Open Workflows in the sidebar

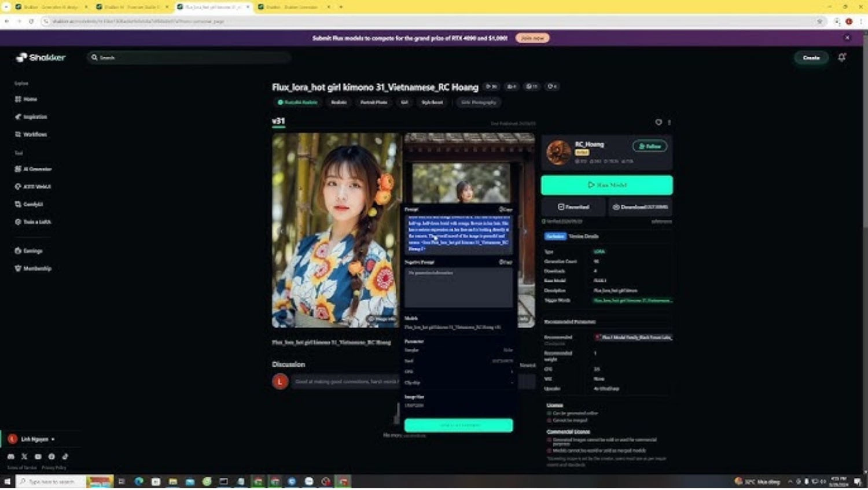31,134
